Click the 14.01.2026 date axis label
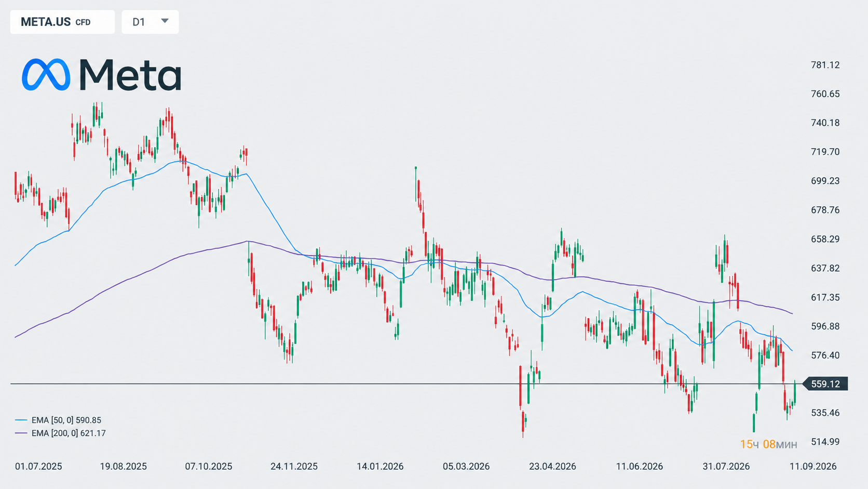The height and width of the screenshot is (489, 868). 380,467
